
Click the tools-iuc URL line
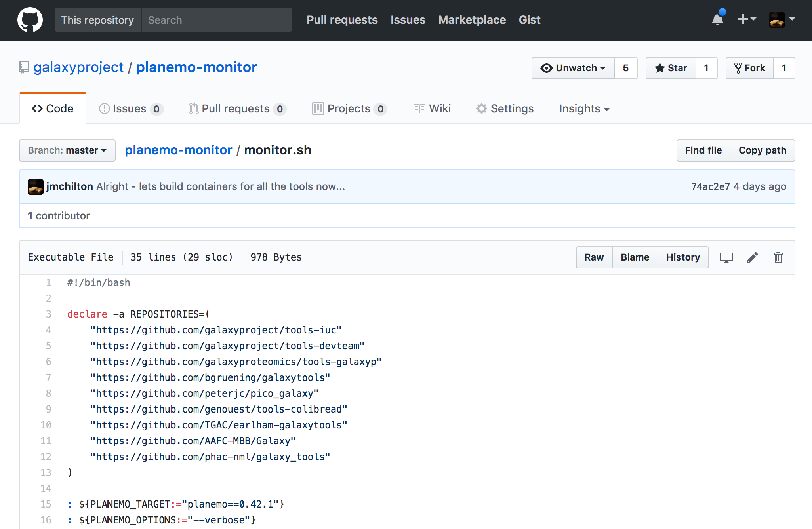216,330
